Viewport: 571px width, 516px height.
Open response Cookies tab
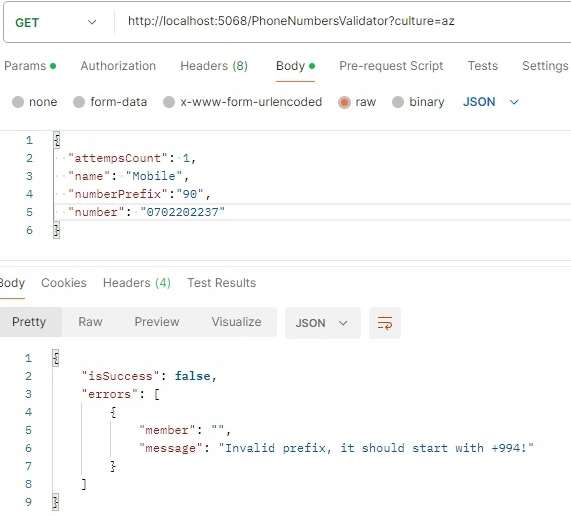coord(64,283)
